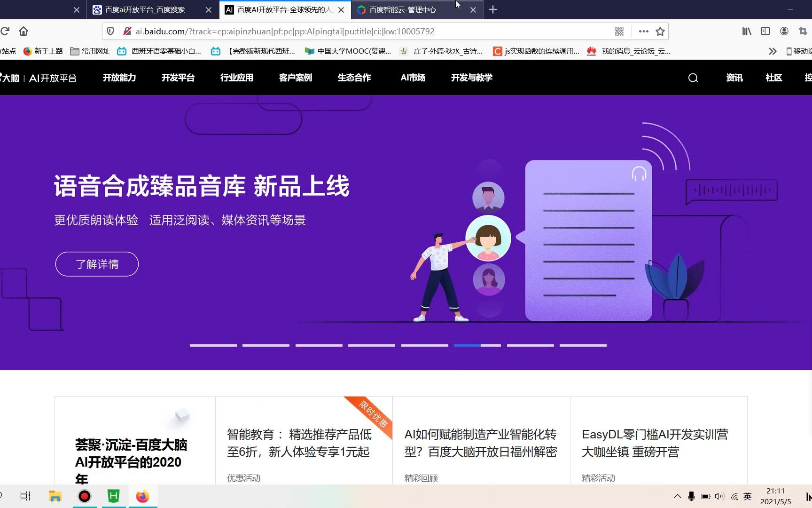Open the AI市场 navigation item

pos(413,78)
